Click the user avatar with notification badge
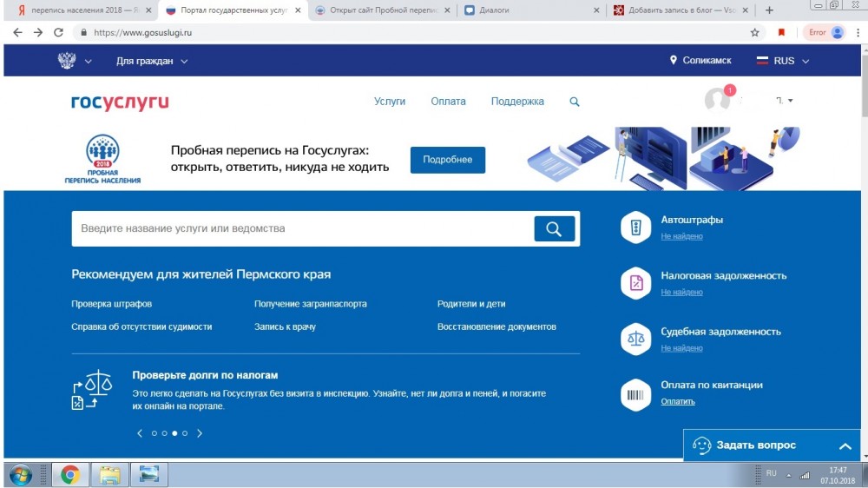The height and width of the screenshot is (488, 868). [718, 100]
